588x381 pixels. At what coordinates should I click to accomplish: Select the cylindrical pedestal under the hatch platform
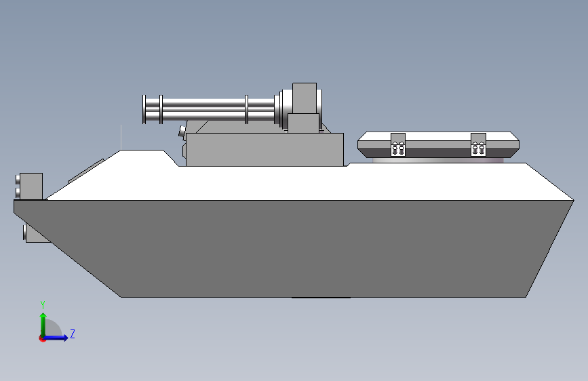tap(438, 160)
